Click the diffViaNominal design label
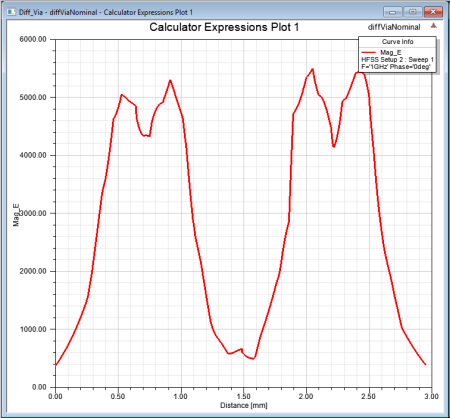 [x=394, y=27]
